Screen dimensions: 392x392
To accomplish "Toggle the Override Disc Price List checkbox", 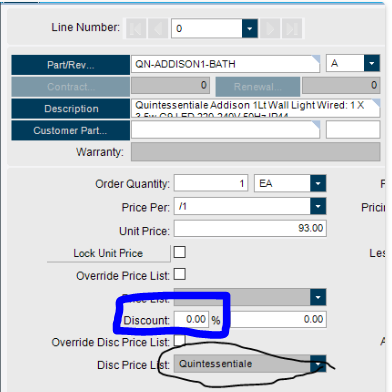I will [x=180, y=341].
